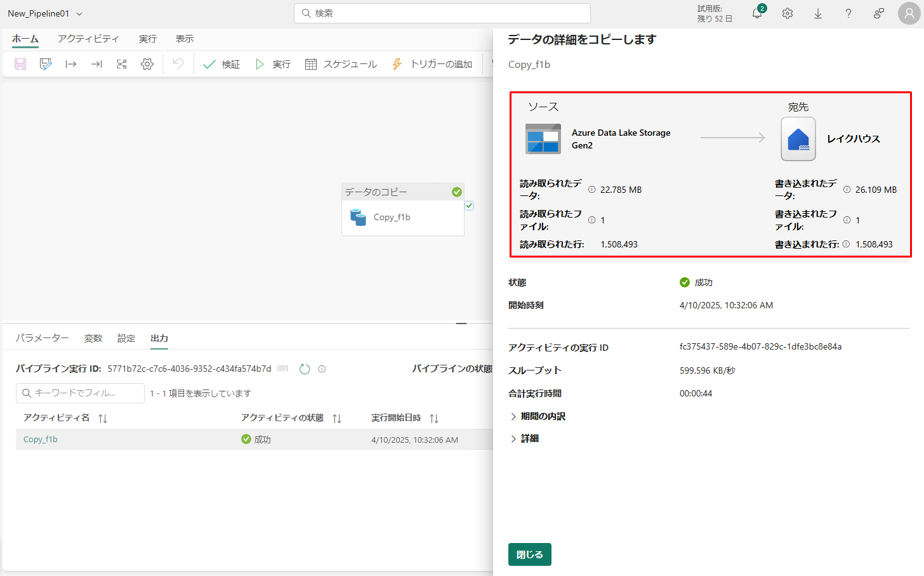924x576 pixels.
Task: Refresh the pipeline run status
Action: click(305, 369)
